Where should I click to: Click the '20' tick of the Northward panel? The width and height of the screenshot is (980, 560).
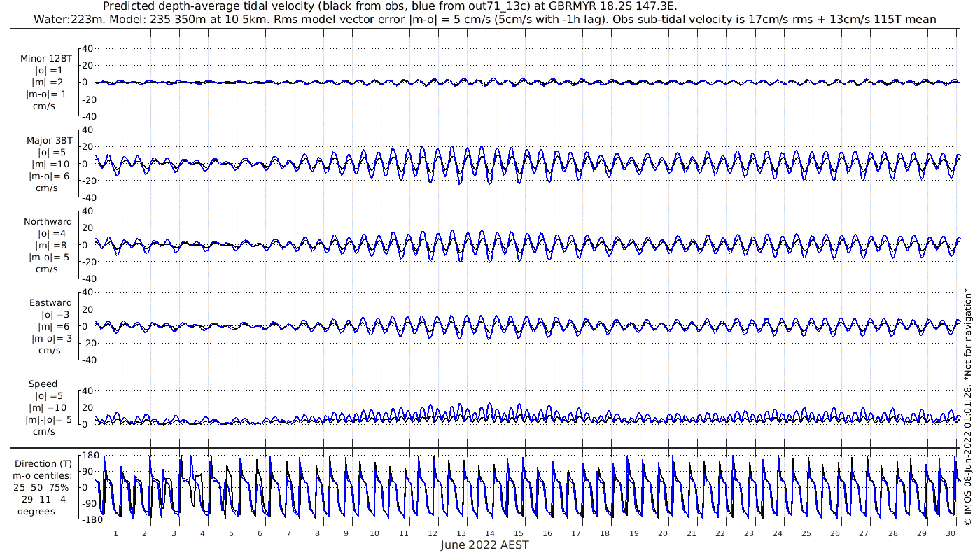tap(88, 227)
